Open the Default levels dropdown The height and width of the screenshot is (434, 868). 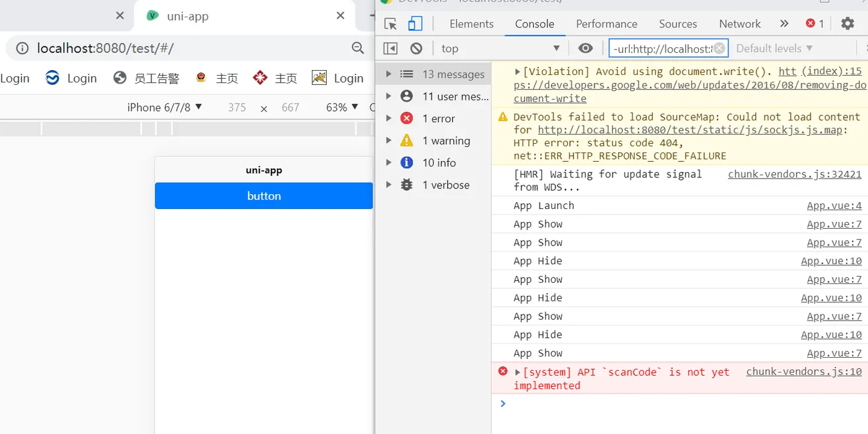(x=774, y=48)
